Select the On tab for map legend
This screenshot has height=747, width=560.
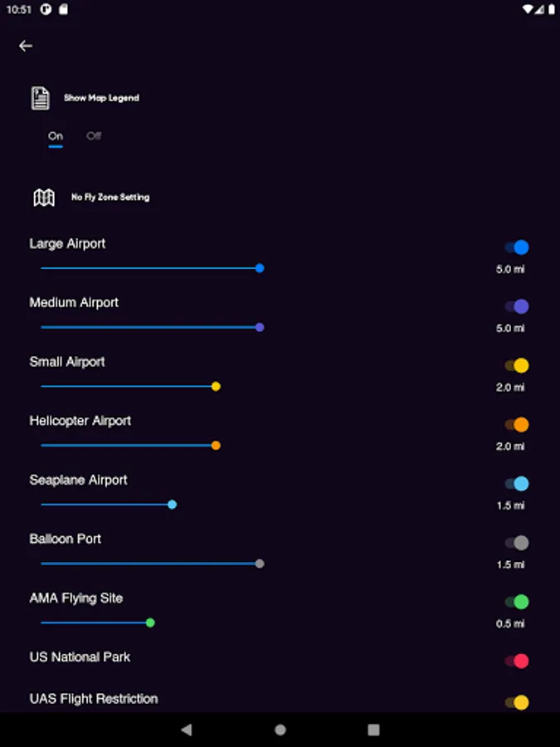click(x=56, y=136)
